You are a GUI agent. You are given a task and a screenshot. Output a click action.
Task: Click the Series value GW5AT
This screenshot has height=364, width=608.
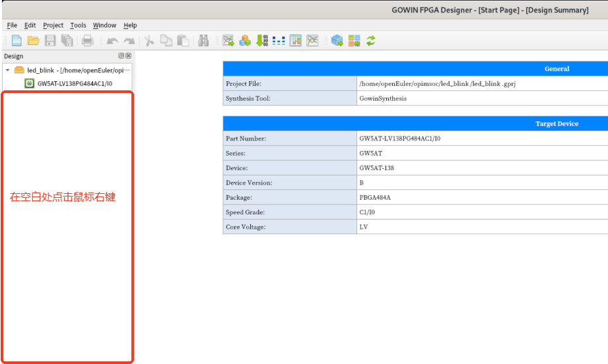point(371,154)
